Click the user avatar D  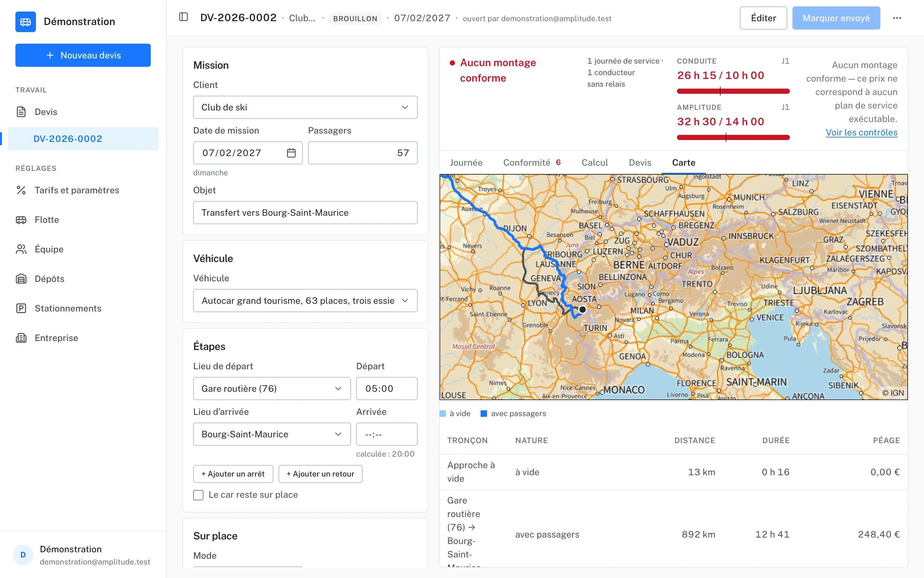23,555
